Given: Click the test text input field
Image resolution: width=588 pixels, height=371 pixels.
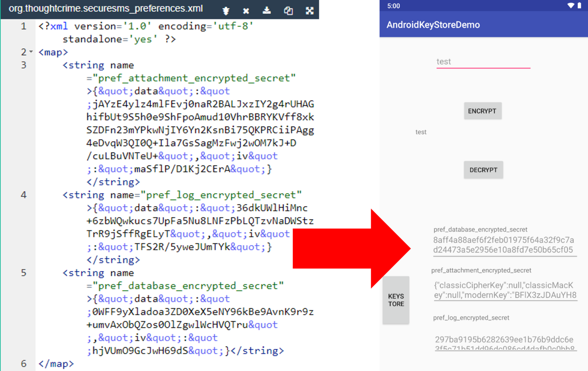Looking at the screenshot, I should [483, 61].
